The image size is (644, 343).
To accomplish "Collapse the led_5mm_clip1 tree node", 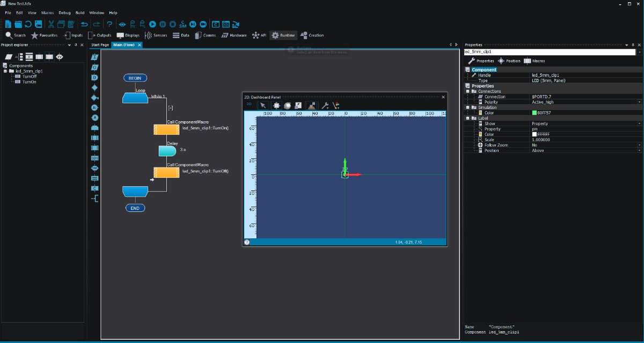I will tap(5, 71).
